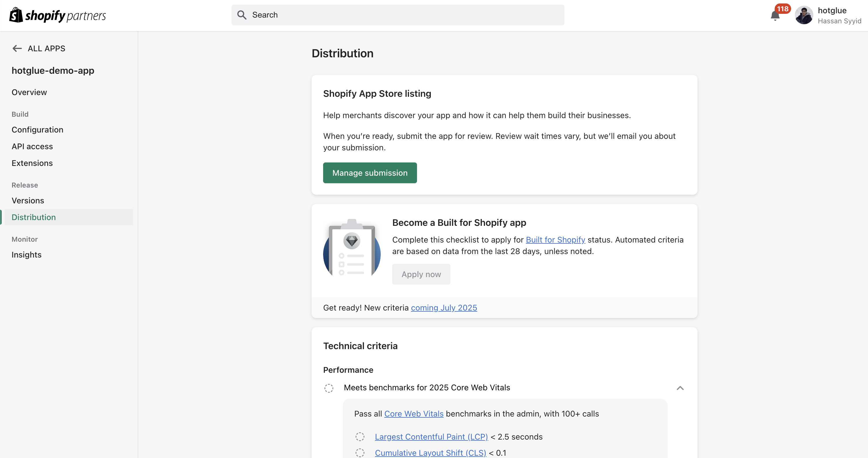Open Extensions in the sidebar
This screenshot has width=868, height=458.
[x=32, y=163]
